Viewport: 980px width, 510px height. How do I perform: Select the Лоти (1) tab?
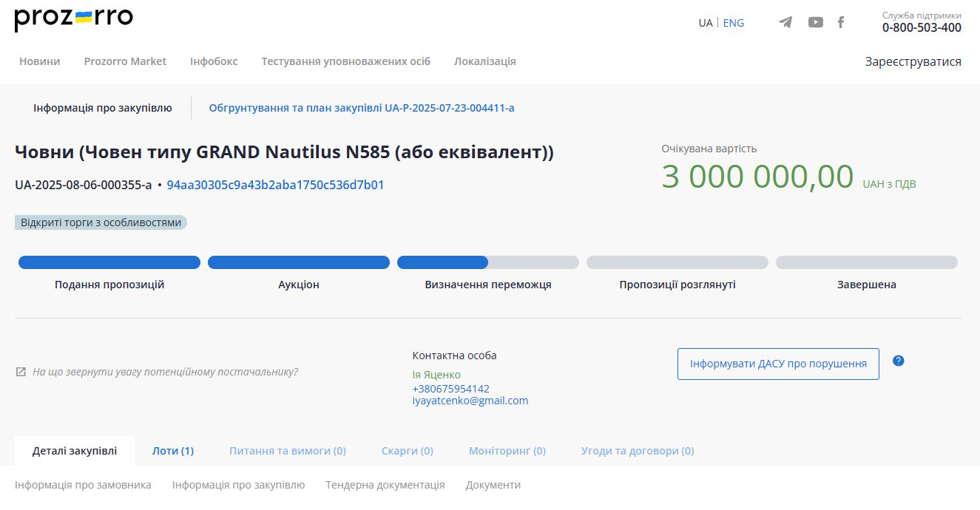(173, 451)
